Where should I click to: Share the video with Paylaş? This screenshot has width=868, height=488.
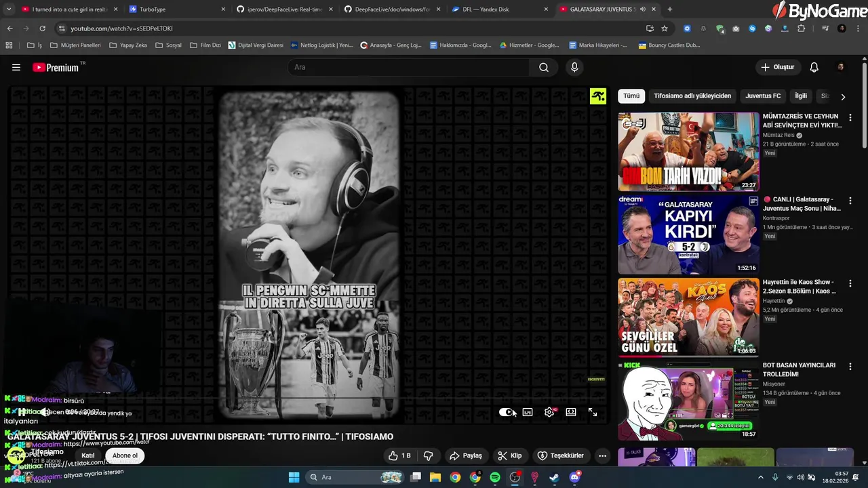(x=466, y=455)
